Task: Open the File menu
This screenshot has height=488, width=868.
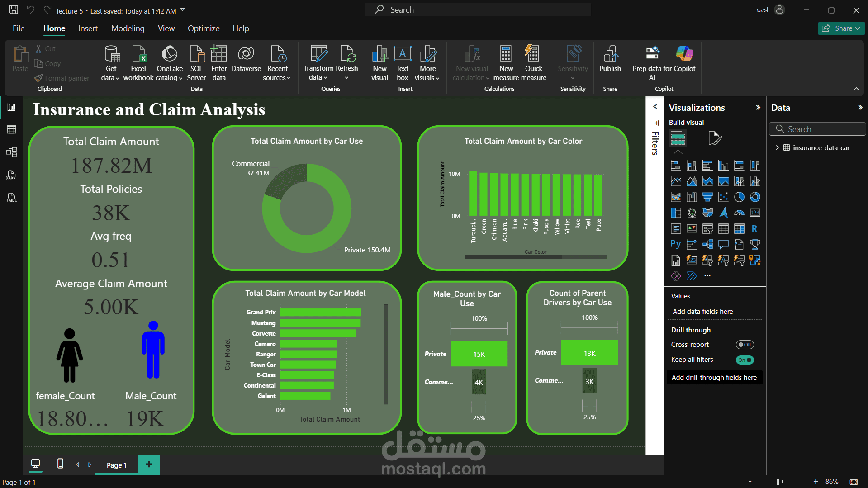Action: click(x=19, y=28)
